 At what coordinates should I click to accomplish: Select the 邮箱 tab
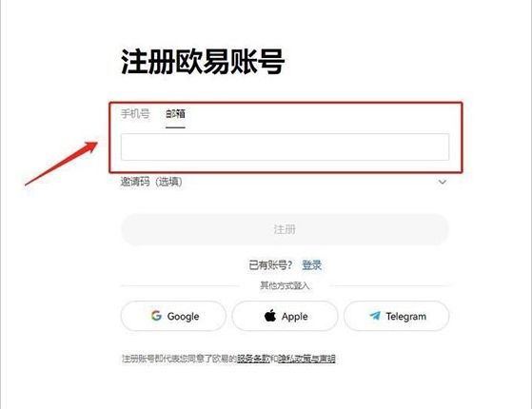tap(175, 113)
